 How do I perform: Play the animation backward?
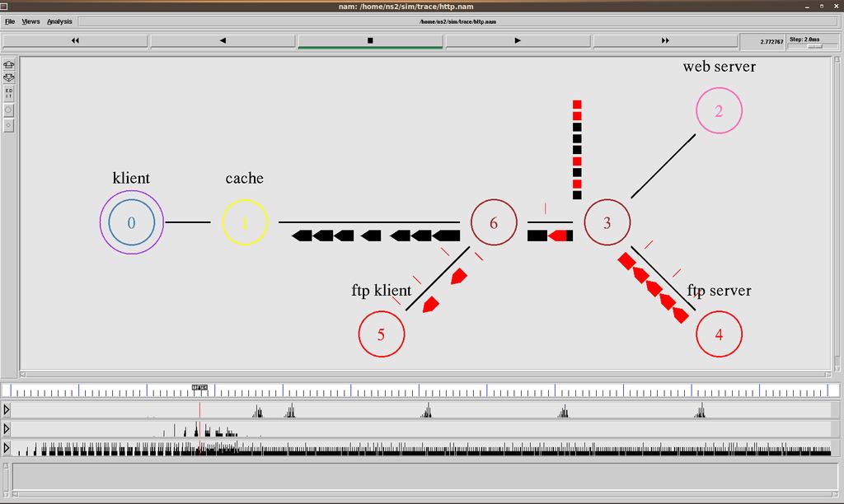click(x=223, y=40)
